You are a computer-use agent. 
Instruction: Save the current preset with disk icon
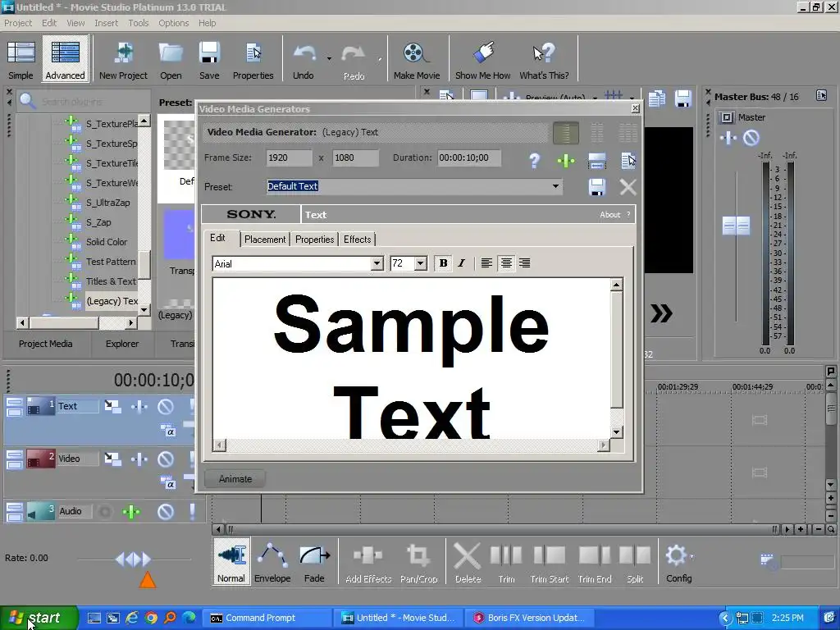597,187
